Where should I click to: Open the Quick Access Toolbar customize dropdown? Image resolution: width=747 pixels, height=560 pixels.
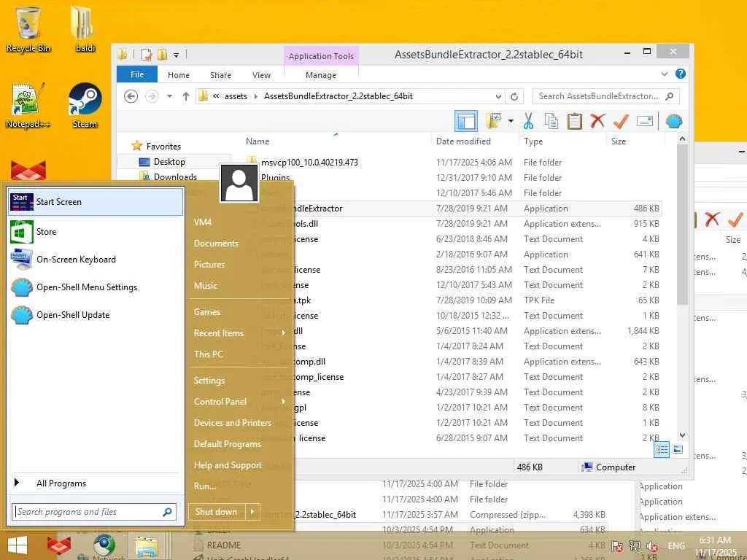176,55
